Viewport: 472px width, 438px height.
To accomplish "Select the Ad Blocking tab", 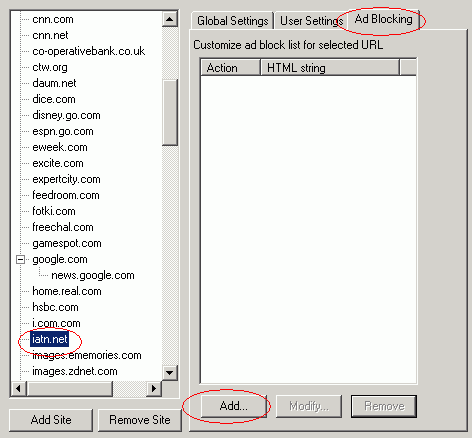I will click(383, 19).
